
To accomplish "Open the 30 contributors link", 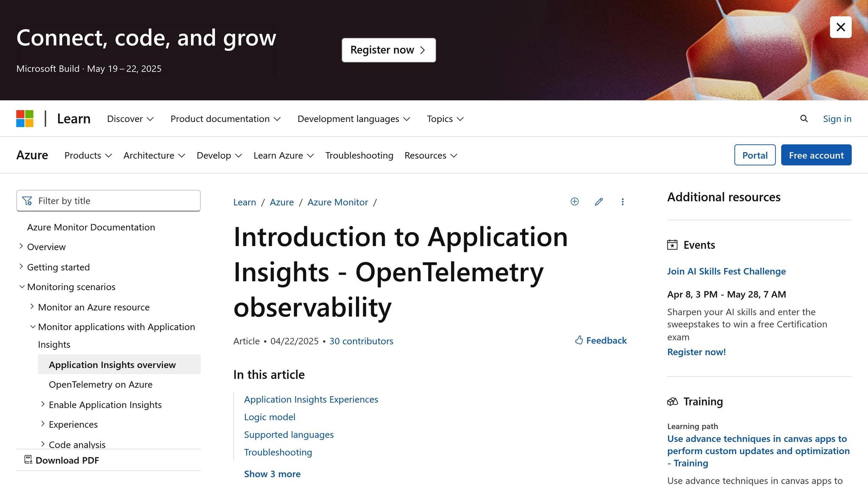I will [x=361, y=341].
